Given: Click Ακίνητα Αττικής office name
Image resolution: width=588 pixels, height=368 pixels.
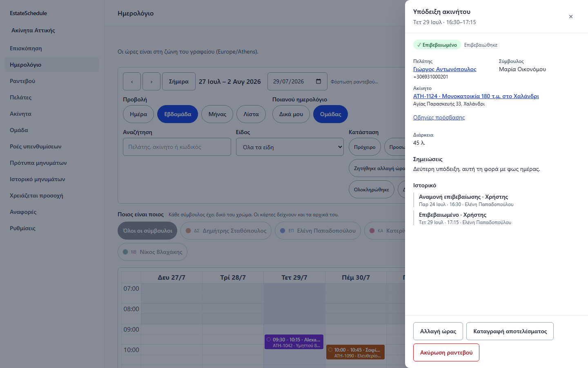Looking at the screenshot, I should [x=33, y=30].
